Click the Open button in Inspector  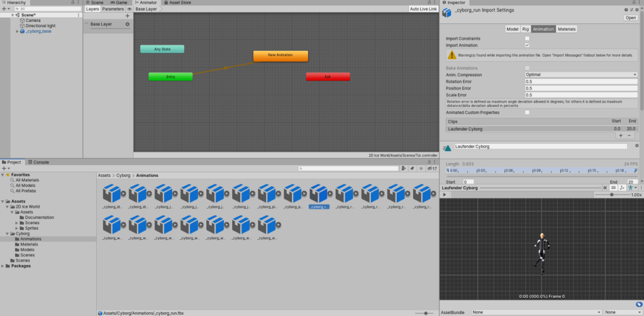pyautogui.click(x=630, y=18)
